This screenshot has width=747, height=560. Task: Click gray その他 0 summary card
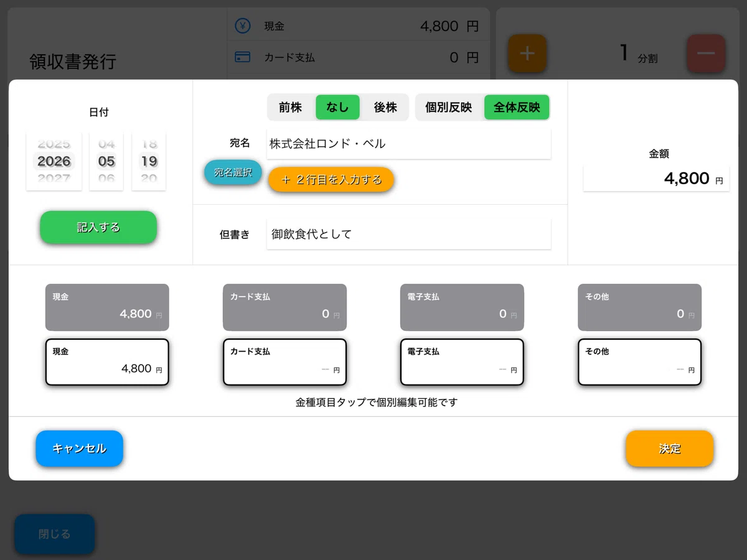coord(639,307)
